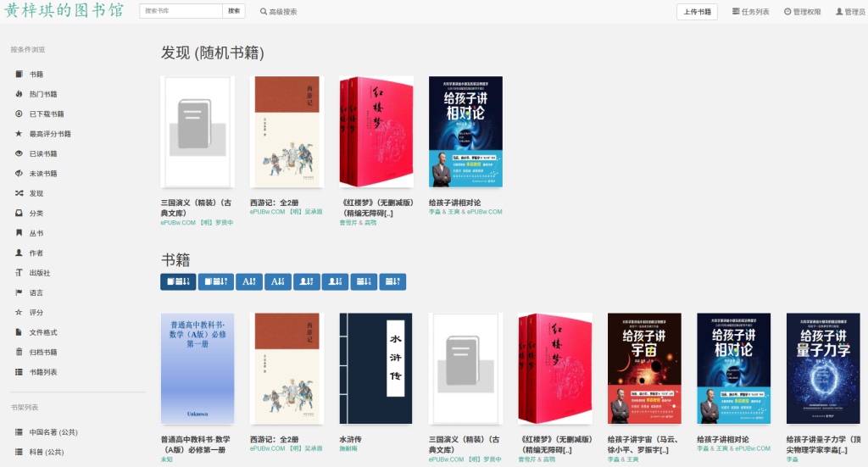Sort by publishing date, oldest first
This screenshot has width=868, height=467.
click(393, 281)
